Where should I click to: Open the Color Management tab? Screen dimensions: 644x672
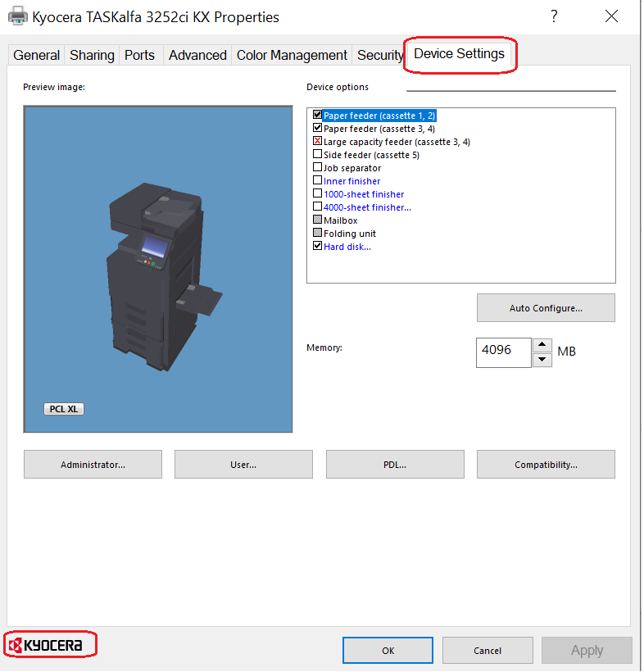[x=292, y=55]
